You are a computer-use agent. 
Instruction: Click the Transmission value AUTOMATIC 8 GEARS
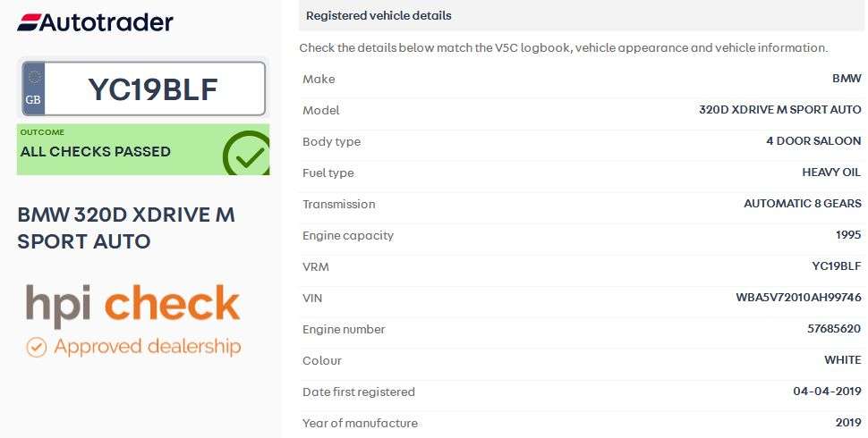click(802, 204)
